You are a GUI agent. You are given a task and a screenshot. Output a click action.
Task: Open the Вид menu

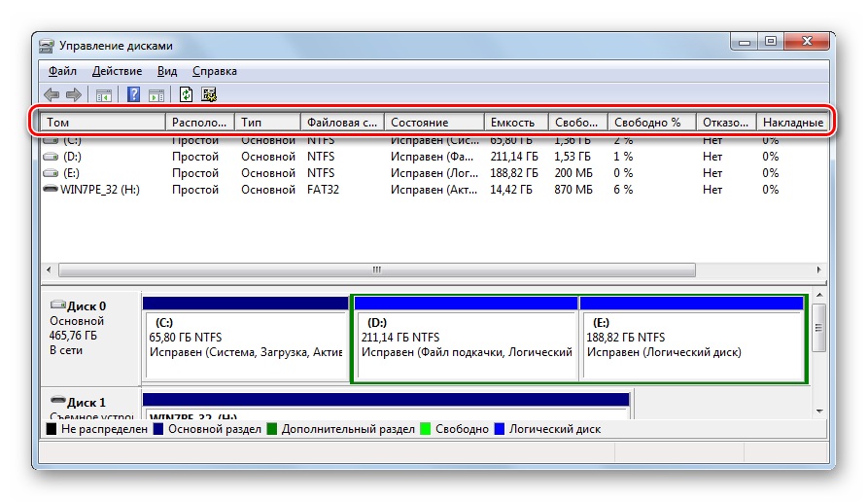click(167, 71)
